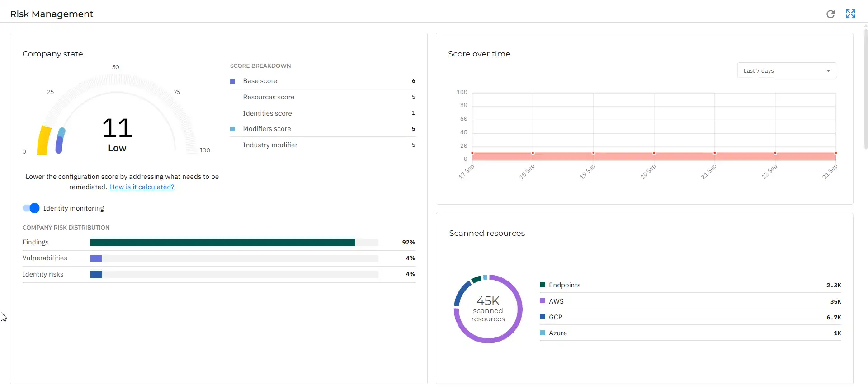Select the AWS legend color square

click(542, 301)
